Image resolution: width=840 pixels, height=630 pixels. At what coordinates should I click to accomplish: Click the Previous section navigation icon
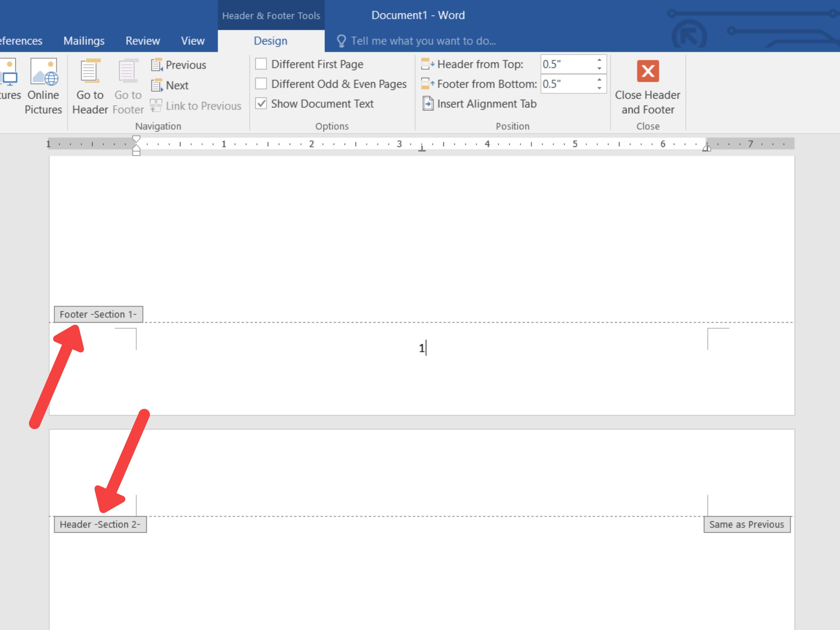coord(157,65)
